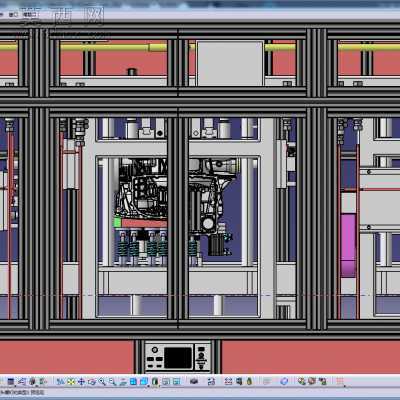Click the brown part icon in left toolbar group

pos(32,381)
